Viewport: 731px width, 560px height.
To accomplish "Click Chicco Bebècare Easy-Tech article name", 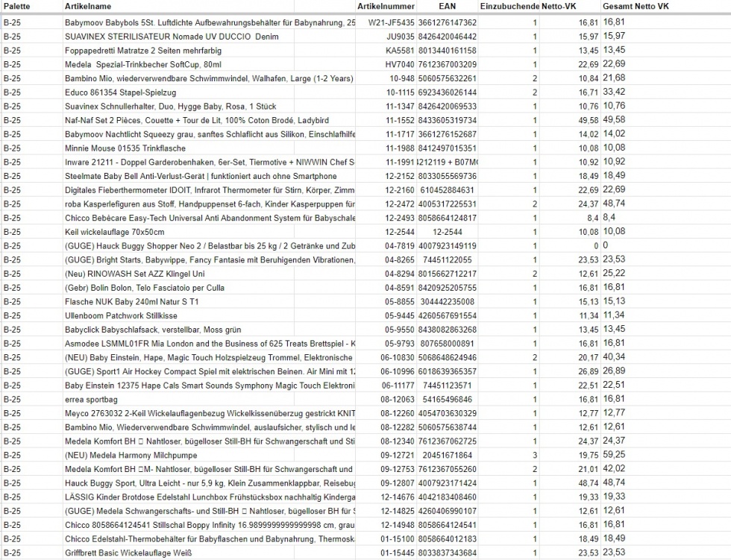I will (x=210, y=218).
